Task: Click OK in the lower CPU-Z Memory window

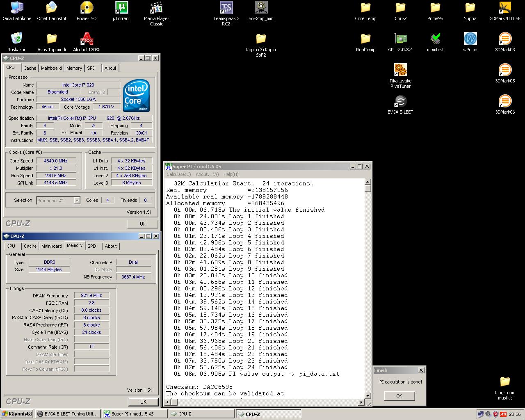Action: pyautogui.click(x=143, y=402)
